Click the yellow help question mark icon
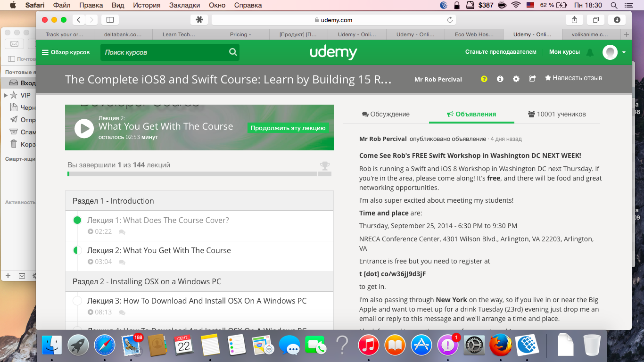The width and height of the screenshot is (644, 362). [484, 79]
